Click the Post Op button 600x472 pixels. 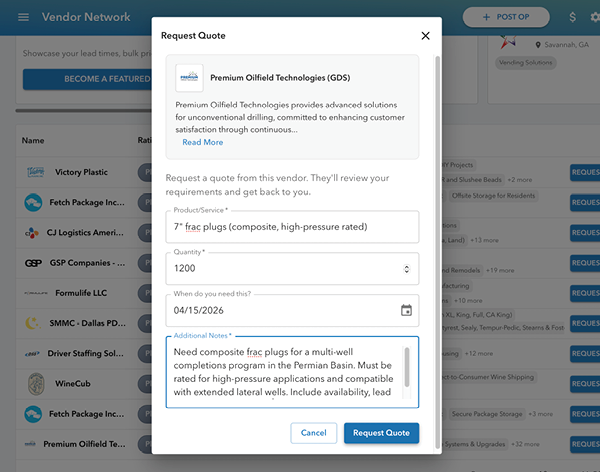tap(506, 17)
